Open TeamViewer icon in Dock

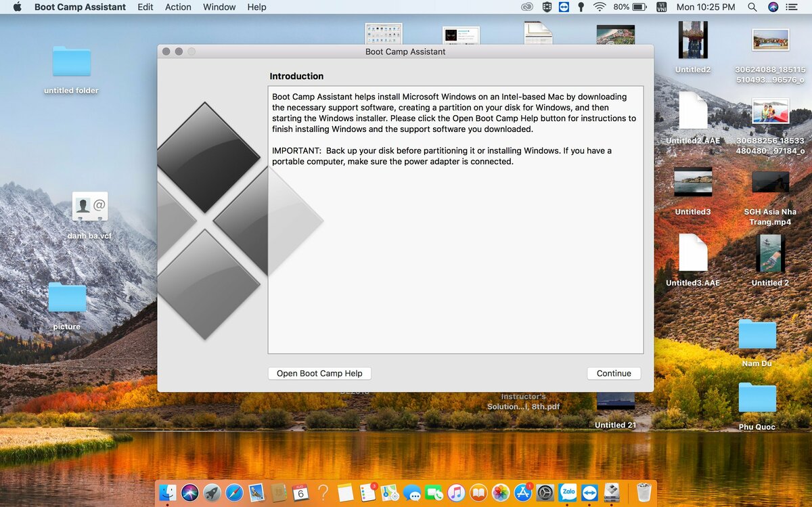click(x=589, y=492)
